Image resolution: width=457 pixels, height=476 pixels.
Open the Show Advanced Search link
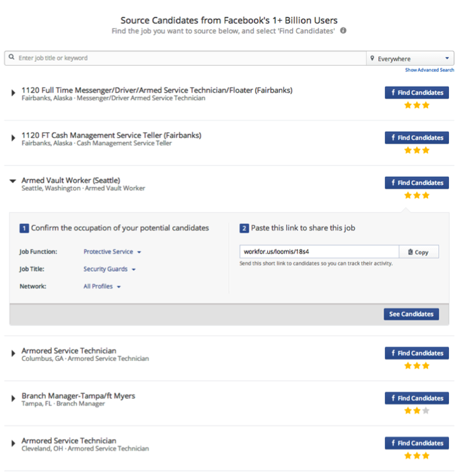tap(429, 70)
